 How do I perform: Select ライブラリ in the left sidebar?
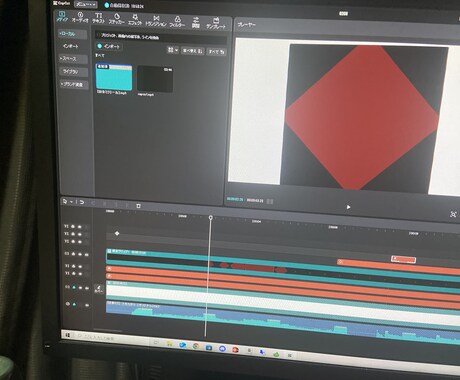click(74, 71)
